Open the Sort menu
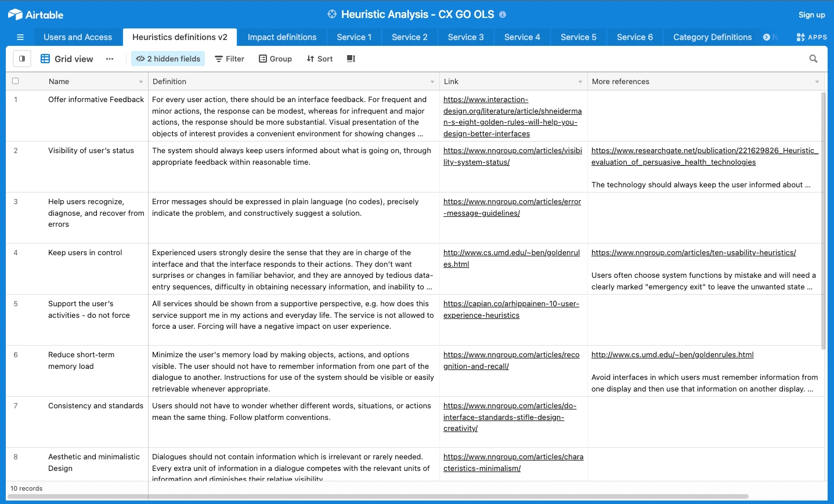Viewport: 834px width, 504px height. [x=320, y=59]
